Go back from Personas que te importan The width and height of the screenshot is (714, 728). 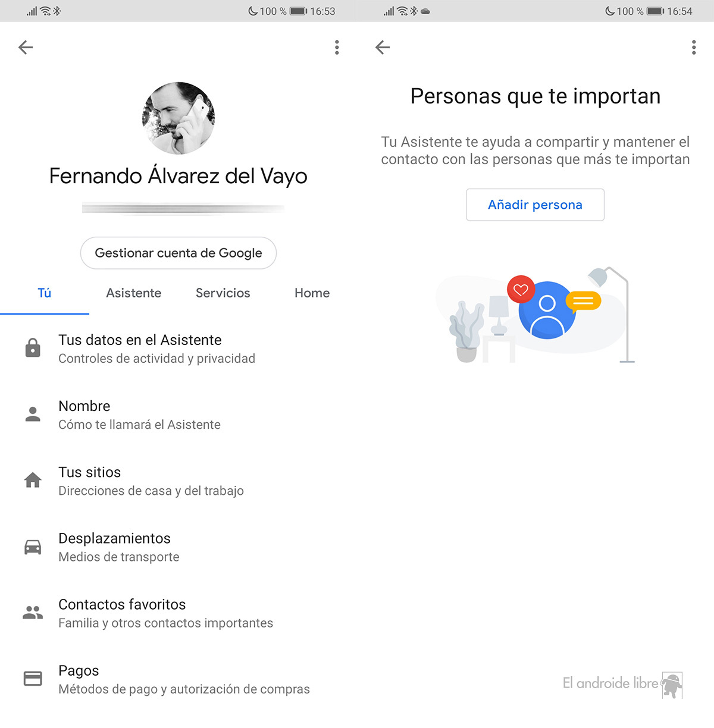click(383, 48)
